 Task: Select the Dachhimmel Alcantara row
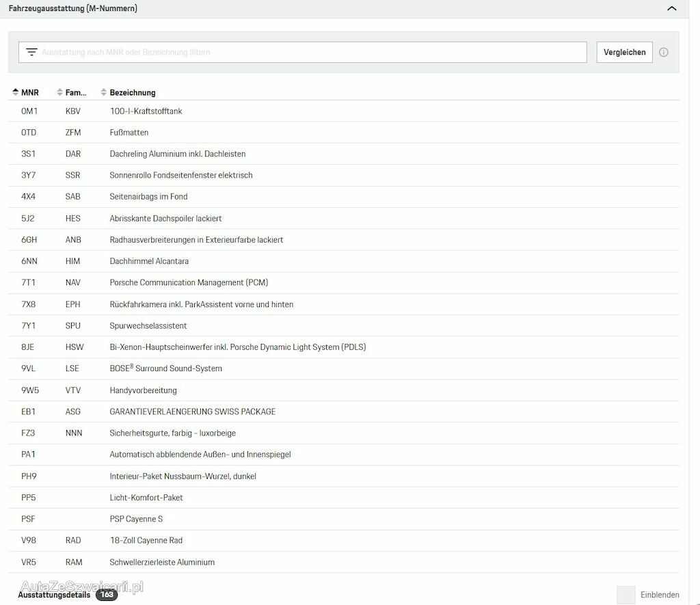[149, 261]
